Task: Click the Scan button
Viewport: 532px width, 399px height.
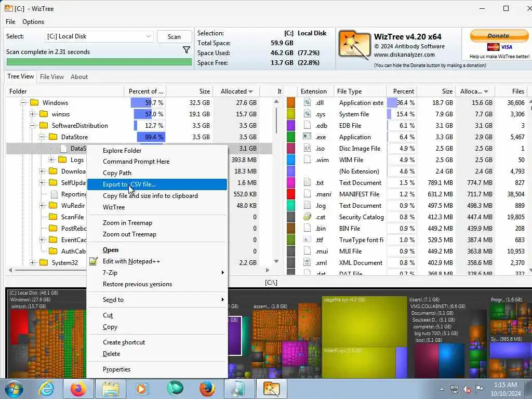Action: (174, 37)
